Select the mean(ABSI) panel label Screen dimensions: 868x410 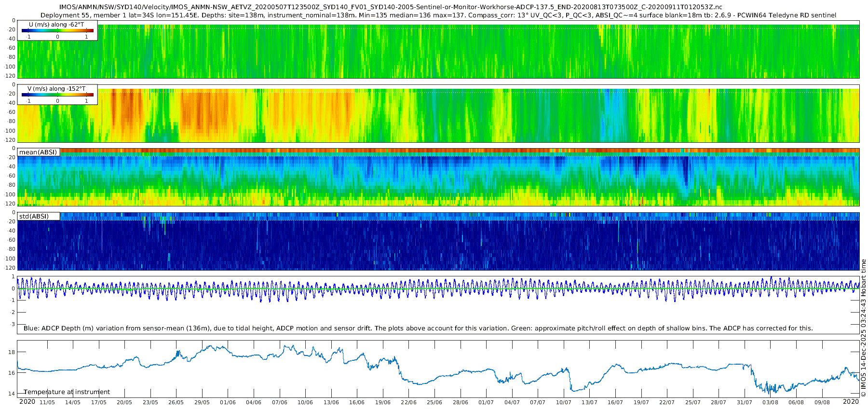click(39, 152)
